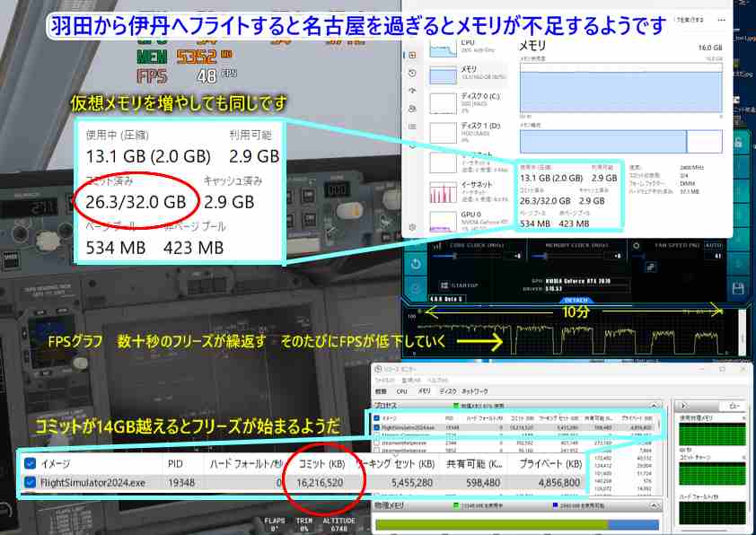Open Task Manager's Startup apps icon
The image size is (756, 535).
coord(412,91)
